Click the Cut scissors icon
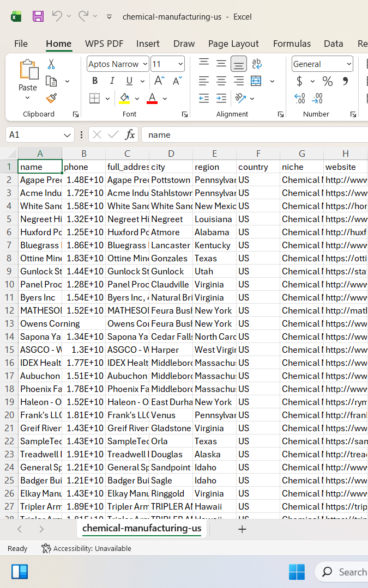The width and height of the screenshot is (368, 588). (51, 64)
